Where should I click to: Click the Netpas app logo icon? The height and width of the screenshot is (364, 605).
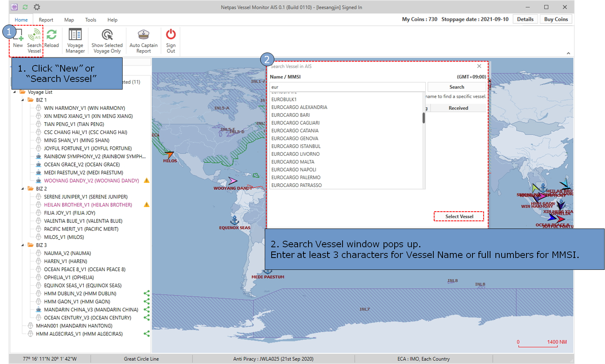pyautogui.click(x=14, y=7)
